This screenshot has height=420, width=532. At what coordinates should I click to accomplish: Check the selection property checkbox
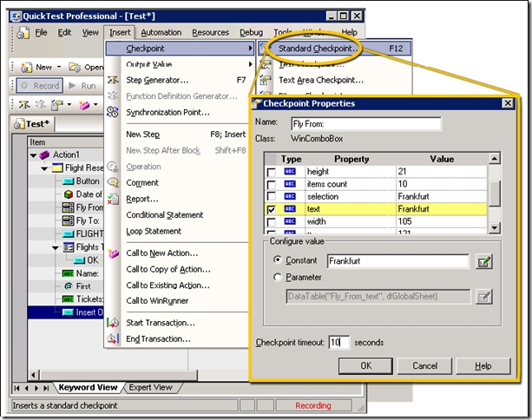271,197
